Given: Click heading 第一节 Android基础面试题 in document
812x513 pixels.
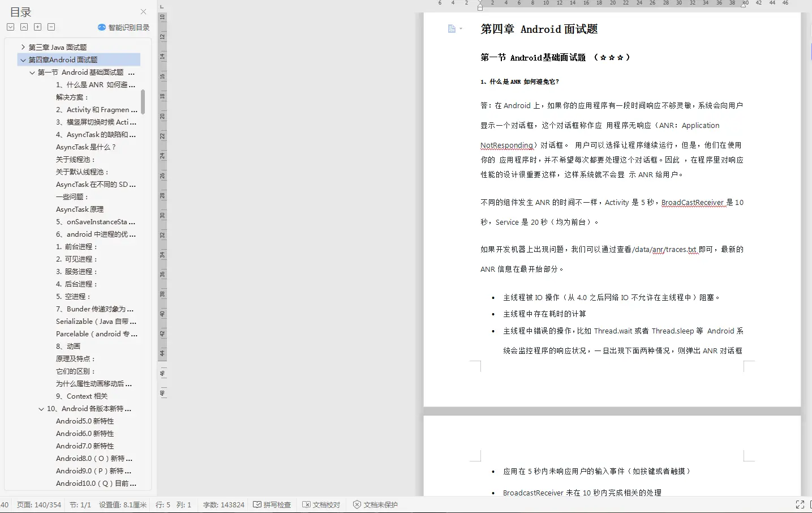Looking at the screenshot, I should coord(533,57).
